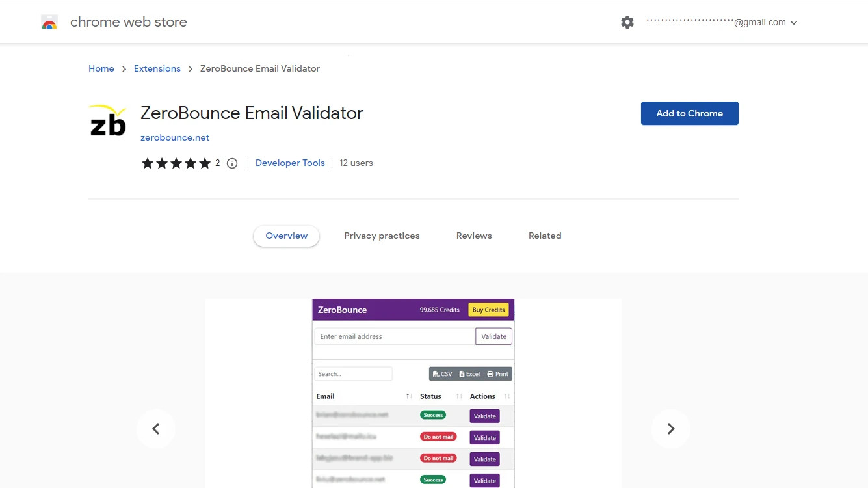This screenshot has height=488, width=868.
Task: Toggle the Actions column sort order
Action: tap(508, 396)
